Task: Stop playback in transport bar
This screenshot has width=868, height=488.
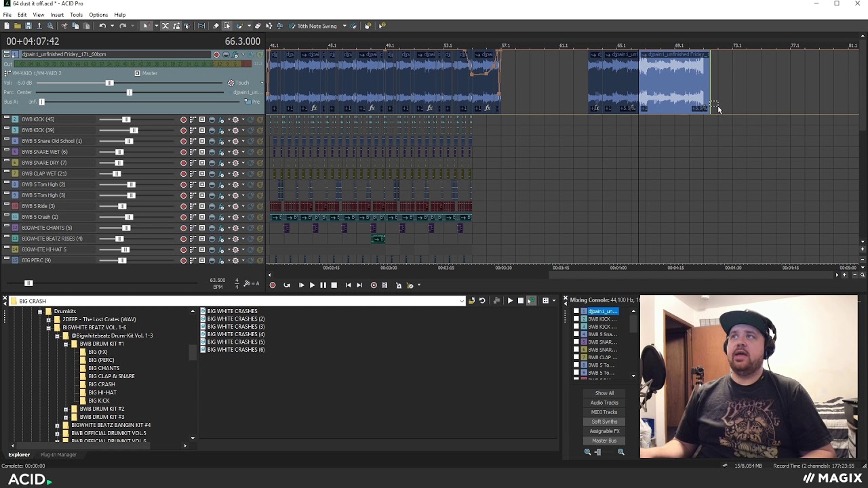Action: 334,285
